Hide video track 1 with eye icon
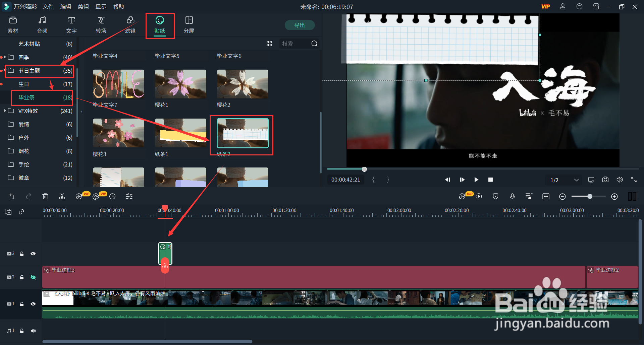The image size is (644, 345). click(x=33, y=304)
